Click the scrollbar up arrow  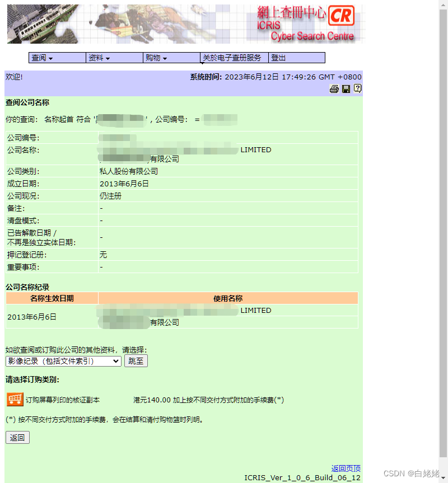tap(443, 4)
